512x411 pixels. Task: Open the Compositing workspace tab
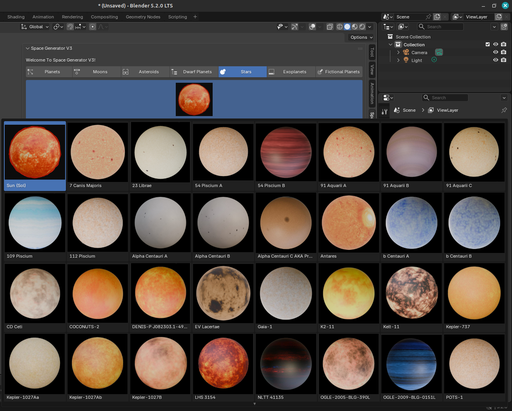tap(104, 17)
